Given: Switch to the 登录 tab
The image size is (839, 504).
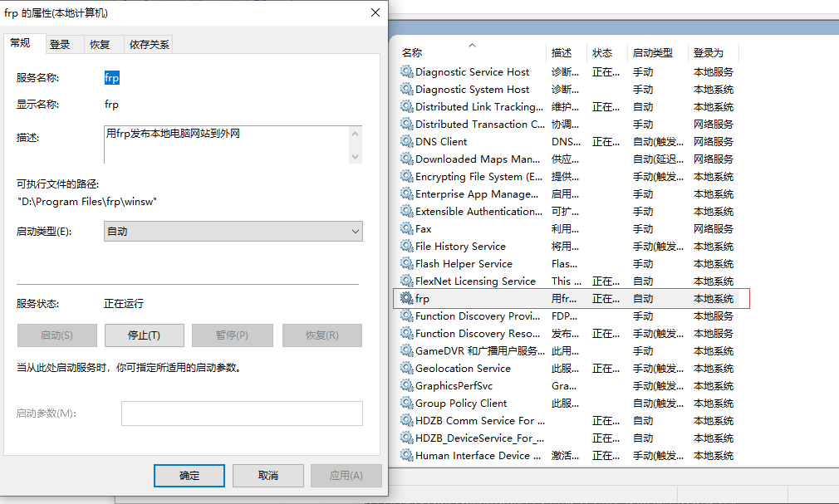Looking at the screenshot, I should pyautogui.click(x=60, y=45).
